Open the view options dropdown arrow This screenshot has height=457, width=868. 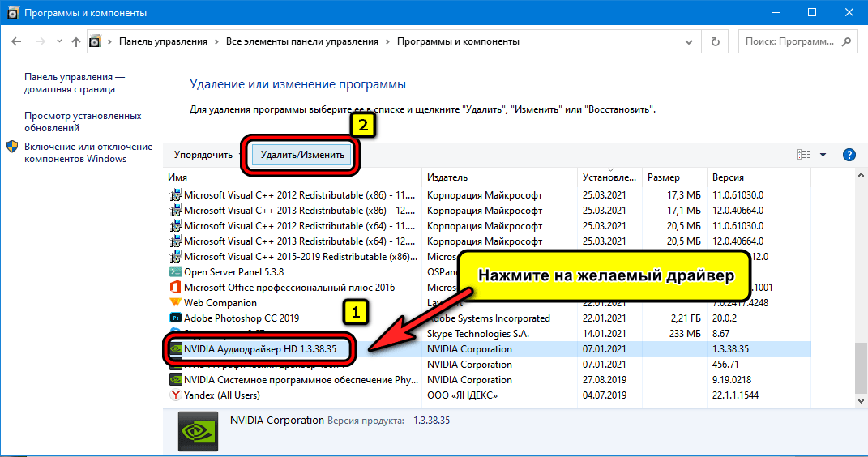823,155
